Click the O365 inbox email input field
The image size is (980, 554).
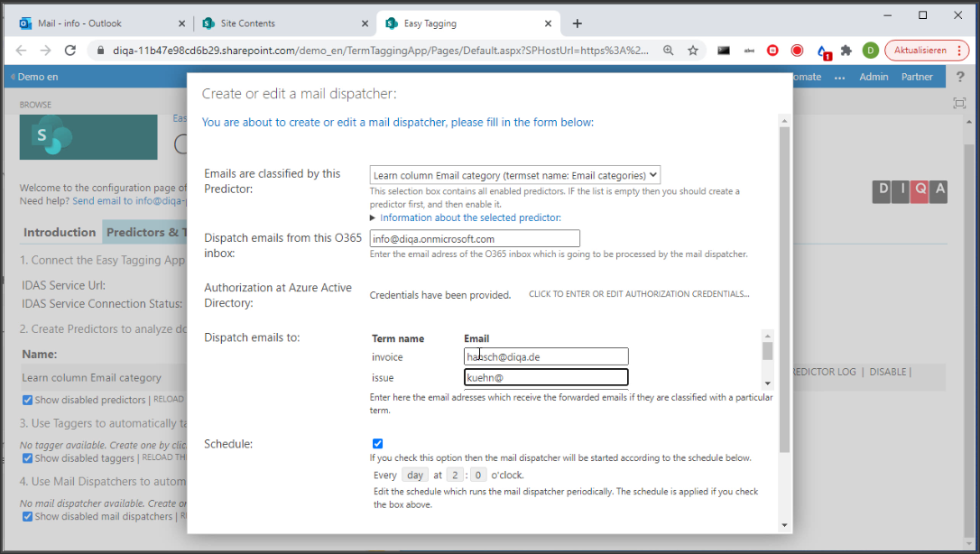[x=475, y=239]
